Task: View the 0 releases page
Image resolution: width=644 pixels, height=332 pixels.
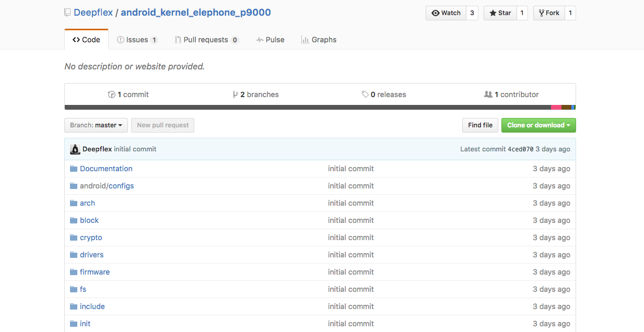Action: tap(384, 94)
